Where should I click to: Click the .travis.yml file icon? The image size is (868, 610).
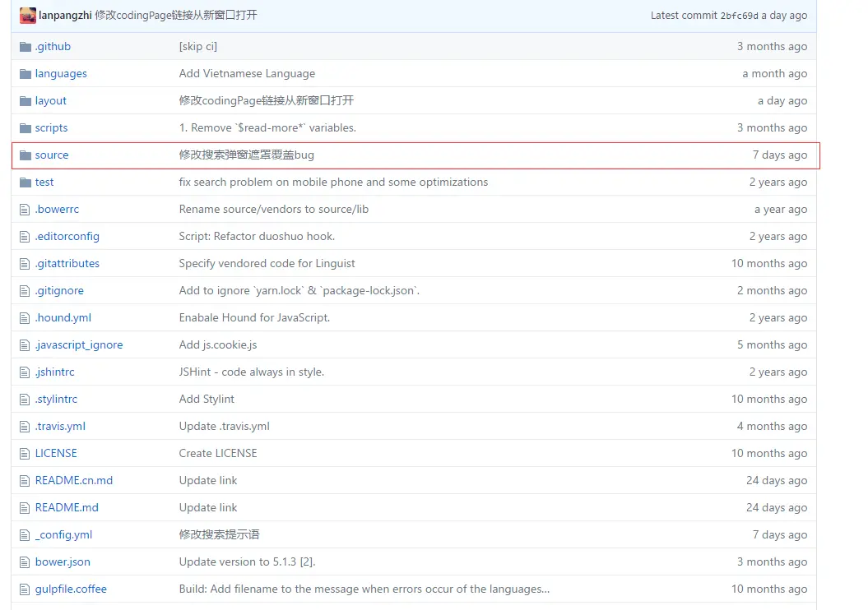click(25, 426)
